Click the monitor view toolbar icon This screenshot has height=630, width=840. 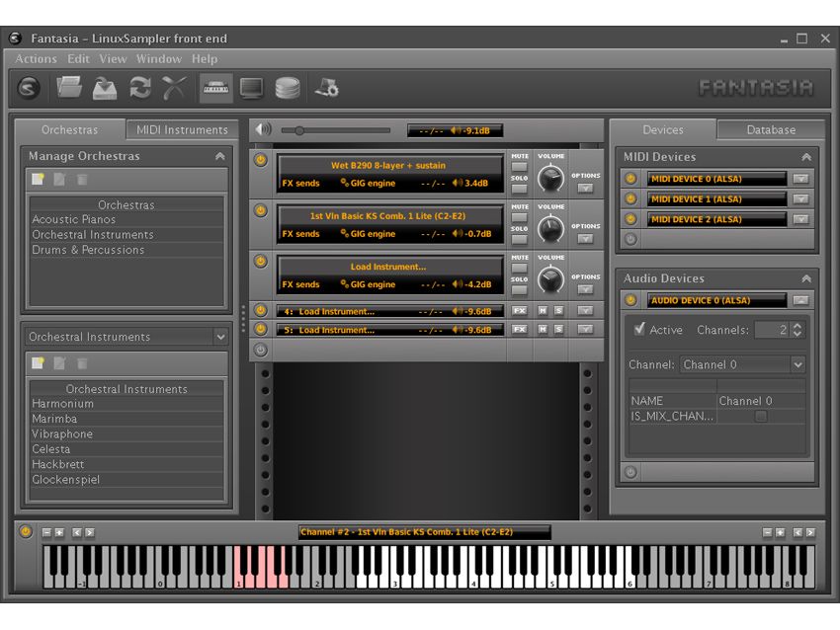coord(253,87)
